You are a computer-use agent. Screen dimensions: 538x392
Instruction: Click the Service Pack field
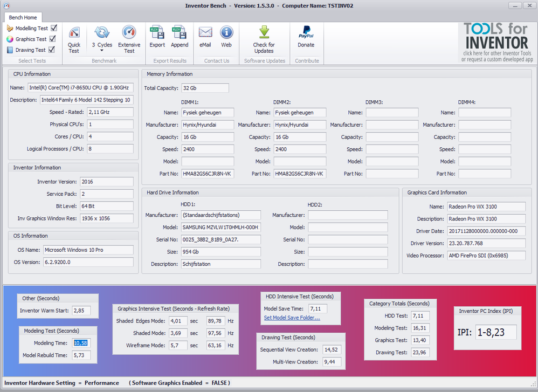coord(107,194)
